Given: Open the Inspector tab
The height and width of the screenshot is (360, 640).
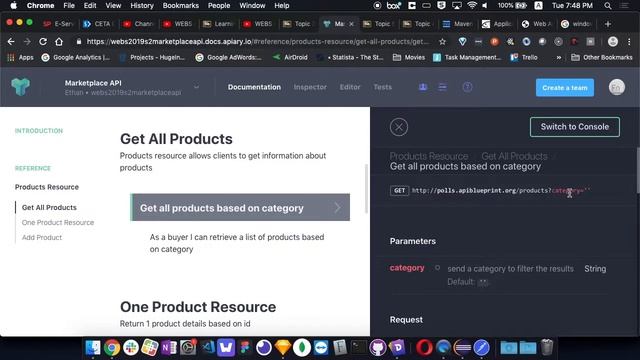Looking at the screenshot, I should [x=310, y=87].
